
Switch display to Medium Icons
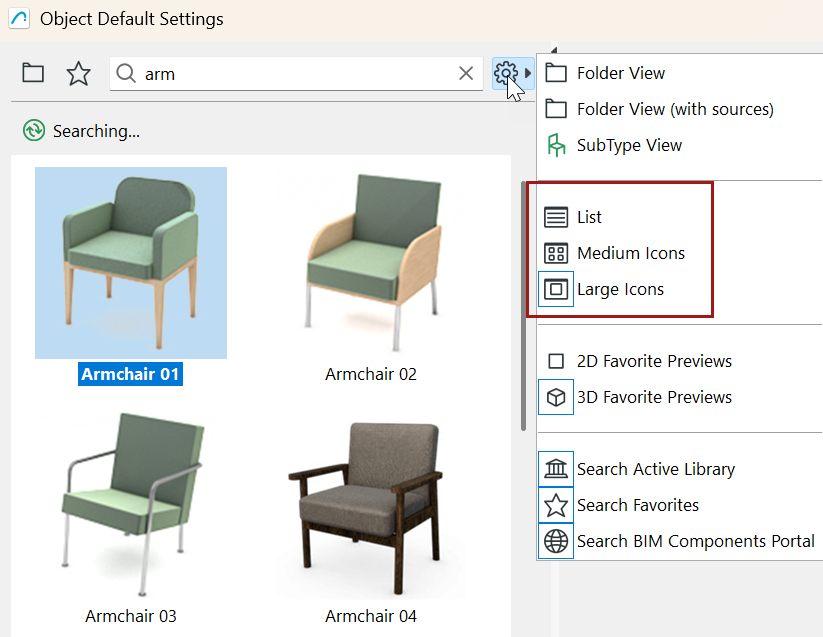click(x=631, y=253)
